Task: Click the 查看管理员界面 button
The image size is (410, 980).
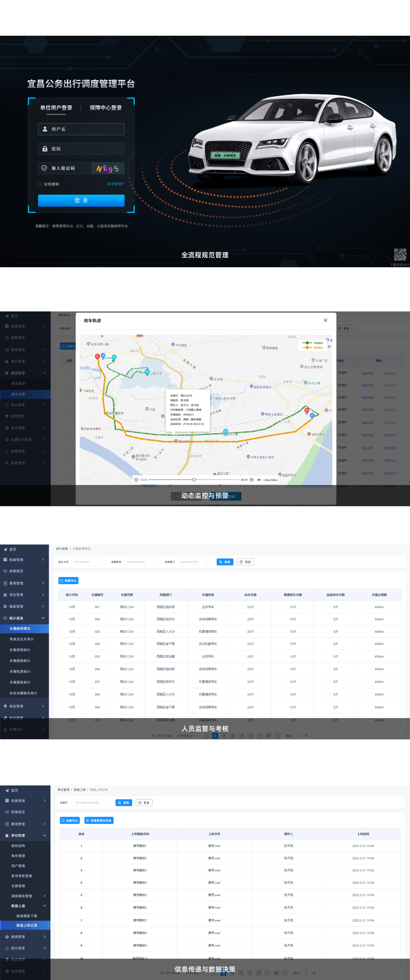Action: [99, 821]
